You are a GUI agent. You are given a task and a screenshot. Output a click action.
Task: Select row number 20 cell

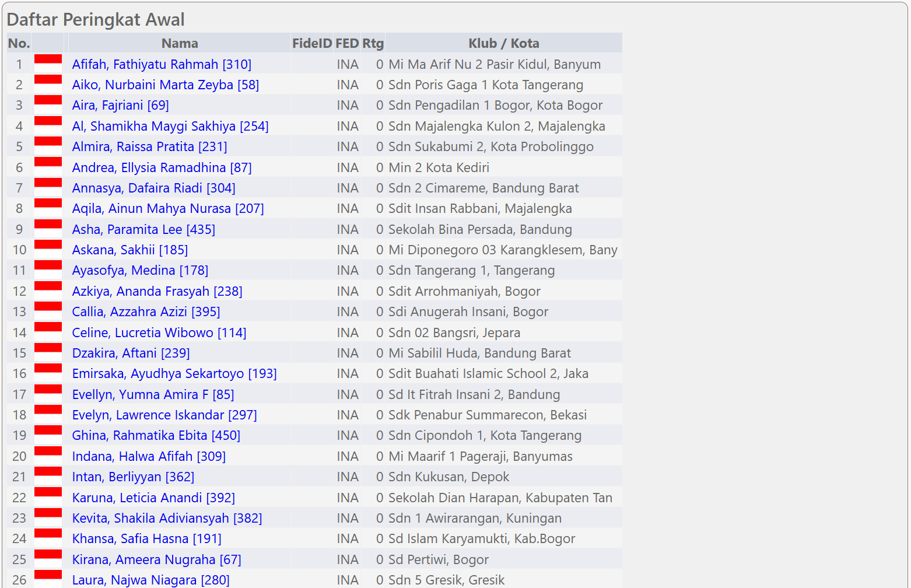click(x=19, y=456)
